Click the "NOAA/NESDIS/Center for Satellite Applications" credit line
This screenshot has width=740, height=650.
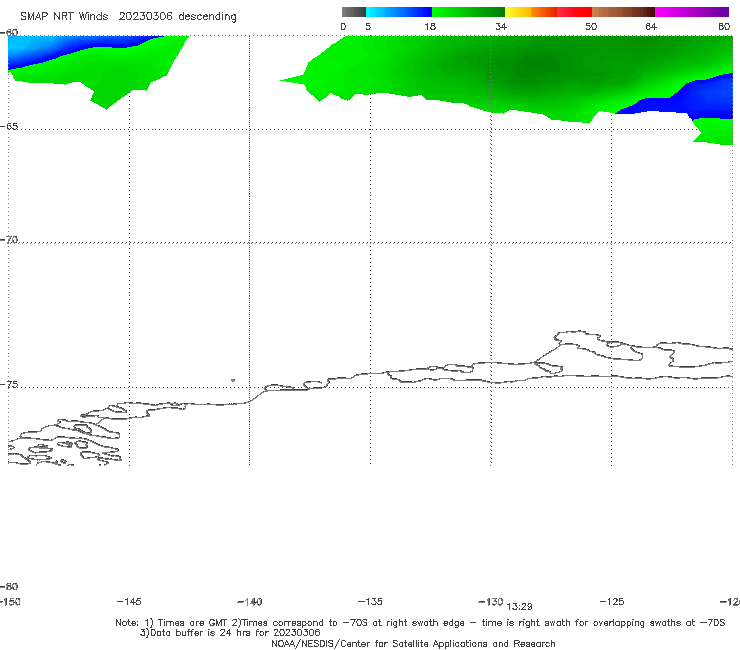413,643
